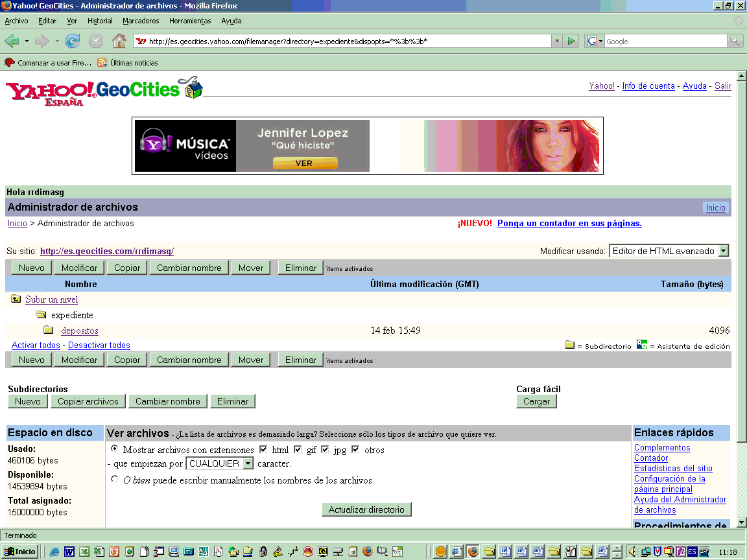Image resolution: width=747 pixels, height=560 pixels.
Task: Open the Editor de HTML avanzado dropdown
Action: coord(669,250)
